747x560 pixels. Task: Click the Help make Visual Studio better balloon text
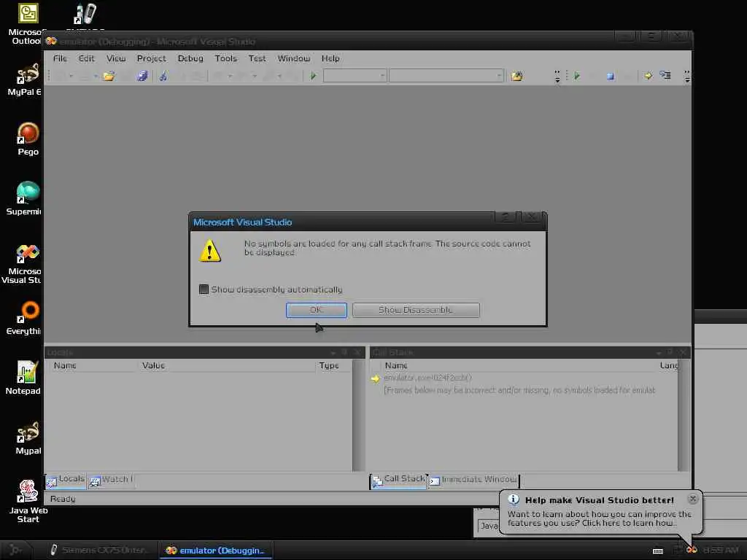600,500
